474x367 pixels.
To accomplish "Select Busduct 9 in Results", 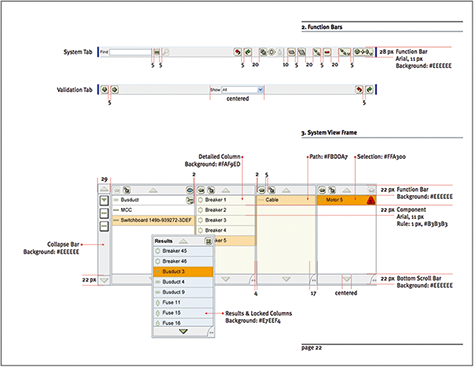I will tap(183, 292).
